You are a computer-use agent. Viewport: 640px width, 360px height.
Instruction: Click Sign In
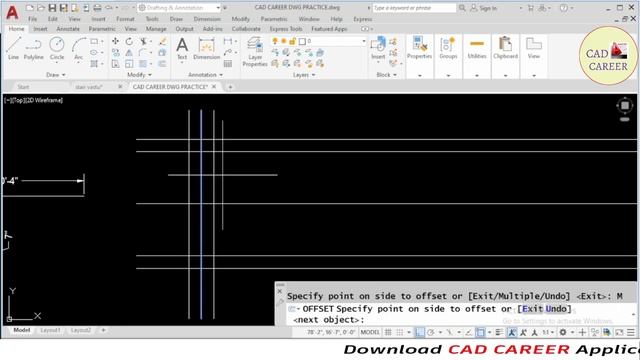[484, 8]
